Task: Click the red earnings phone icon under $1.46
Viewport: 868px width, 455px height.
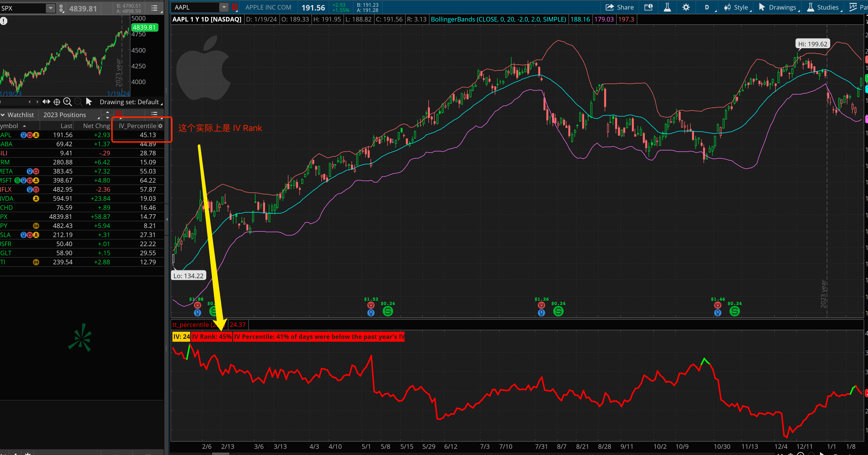Action: coord(717,305)
